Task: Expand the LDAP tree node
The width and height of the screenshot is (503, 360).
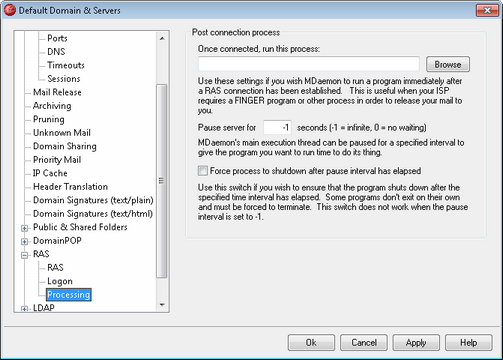Action: click(x=24, y=309)
